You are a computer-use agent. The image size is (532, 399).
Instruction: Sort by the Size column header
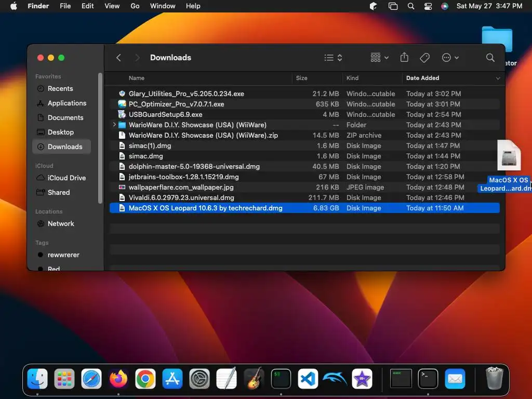tap(301, 78)
